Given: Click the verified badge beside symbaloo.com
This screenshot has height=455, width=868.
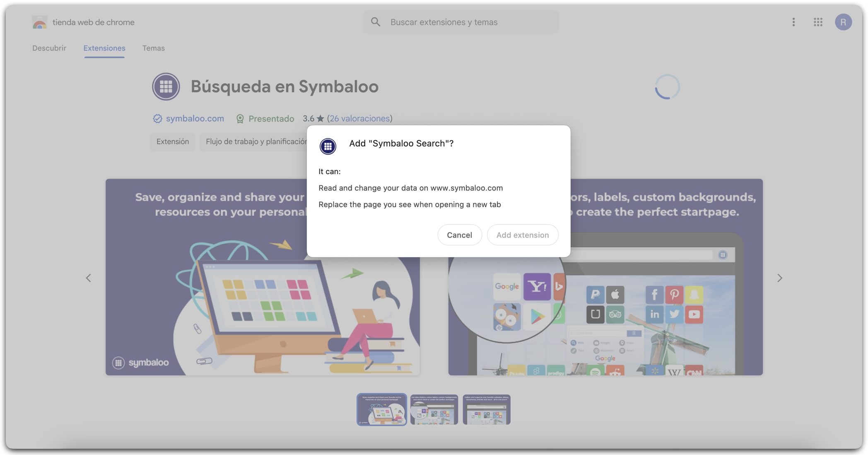Looking at the screenshot, I should [x=157, y=119].
